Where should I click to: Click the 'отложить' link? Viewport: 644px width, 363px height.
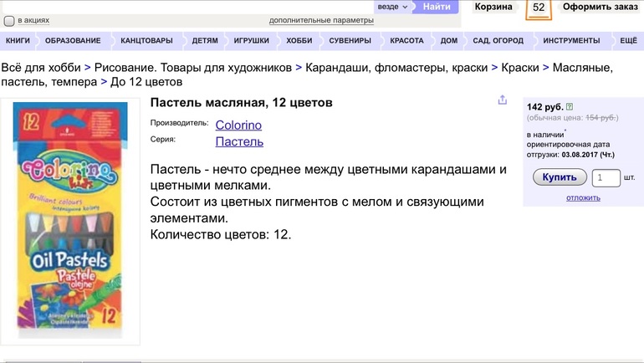(583, 198)
